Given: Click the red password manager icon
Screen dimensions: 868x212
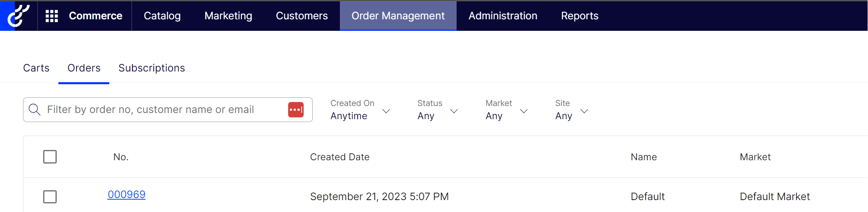Looking at the screenshot, I should click(x=296, y=110).
